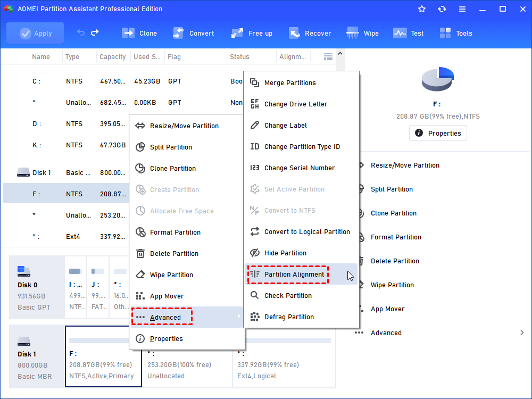
Task: Select Check Partition in the submenu
Action: 288,296
